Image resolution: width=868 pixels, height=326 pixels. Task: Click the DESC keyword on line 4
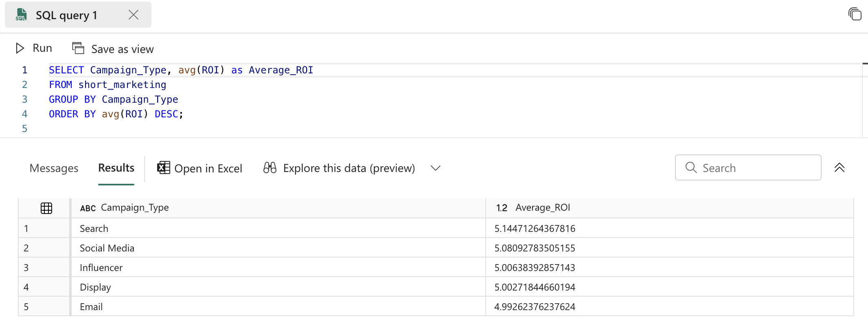166,114
